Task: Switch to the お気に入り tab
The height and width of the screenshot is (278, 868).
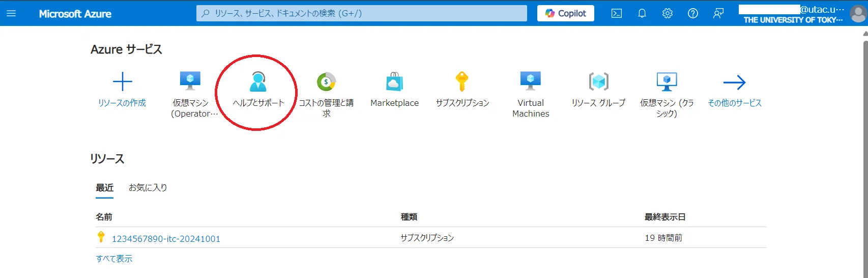Action: (x=148, y=187)
